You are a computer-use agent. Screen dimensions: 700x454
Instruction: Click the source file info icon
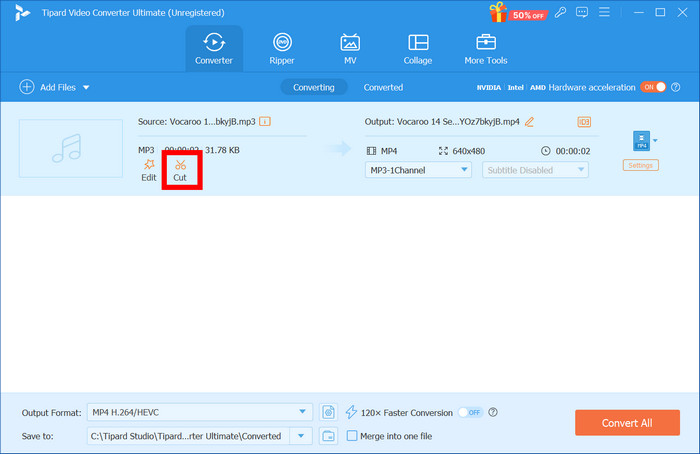coord(265,121)
